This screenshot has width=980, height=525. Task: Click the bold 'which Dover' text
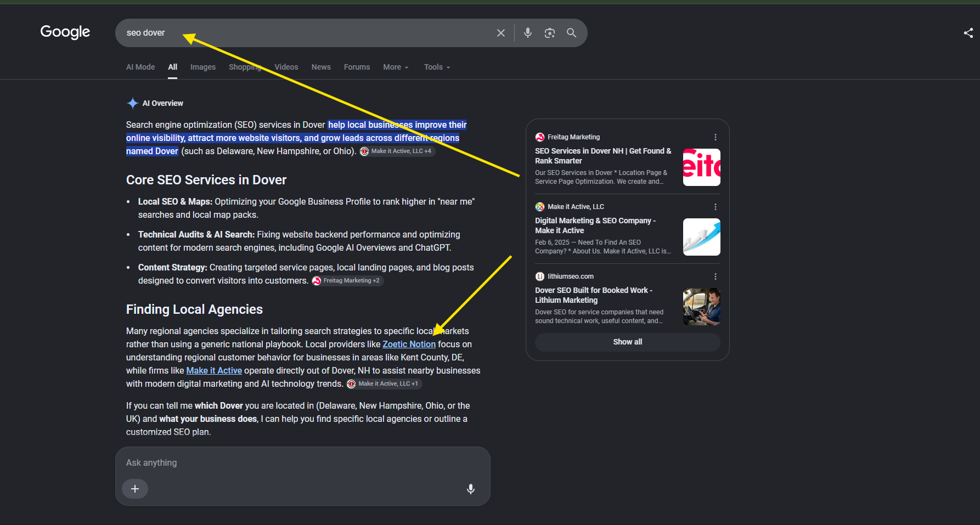pos(219,406)
